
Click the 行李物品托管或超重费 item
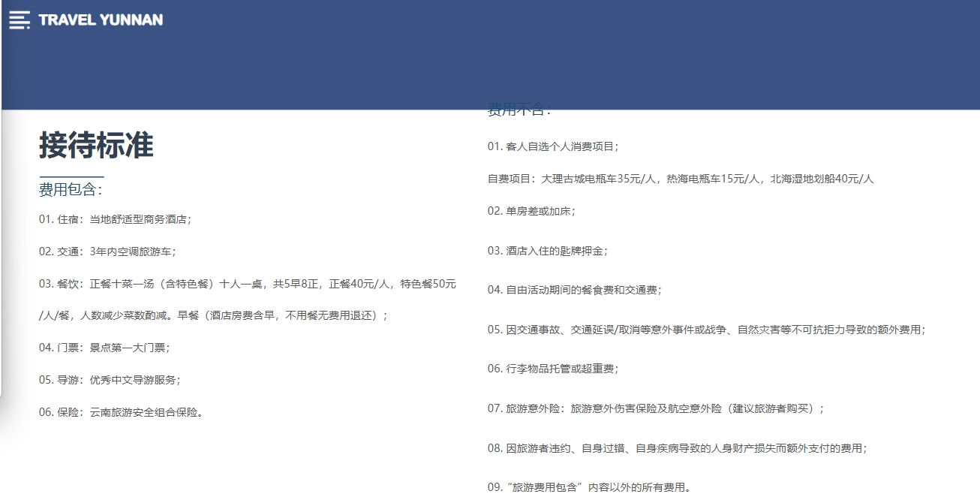553,369
